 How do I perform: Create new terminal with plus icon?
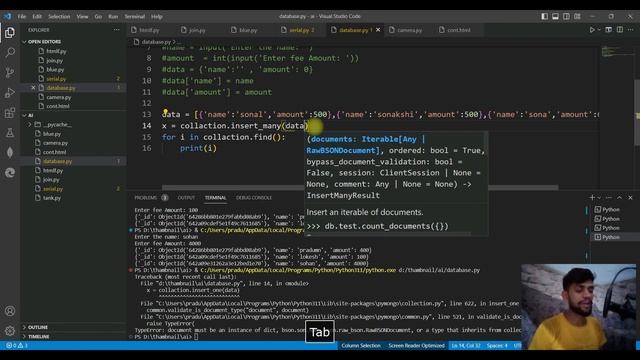(592, 198)
